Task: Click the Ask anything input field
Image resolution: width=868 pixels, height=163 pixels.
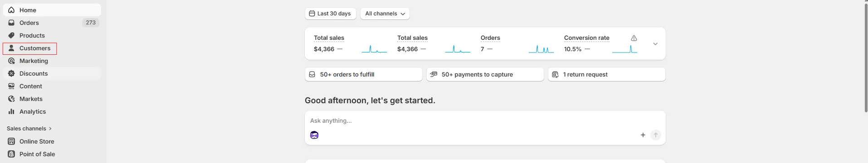Action: click(485, 121)
